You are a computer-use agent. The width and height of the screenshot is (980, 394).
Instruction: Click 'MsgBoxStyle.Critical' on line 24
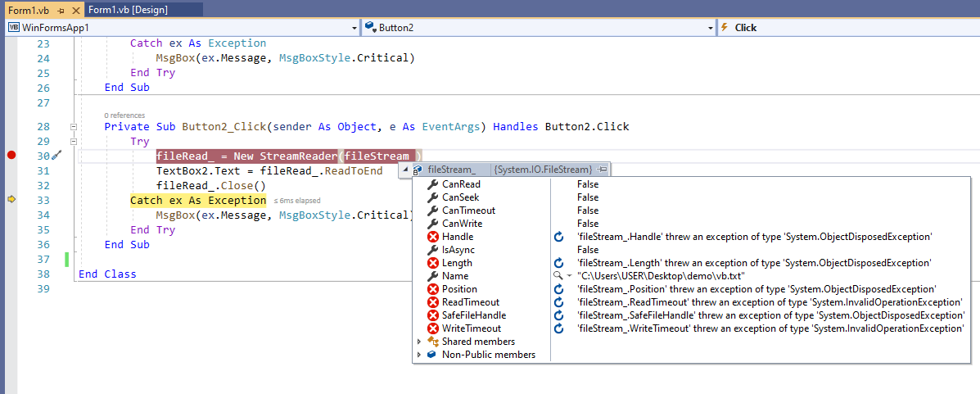pyautogui.click(x=344, y=59)
